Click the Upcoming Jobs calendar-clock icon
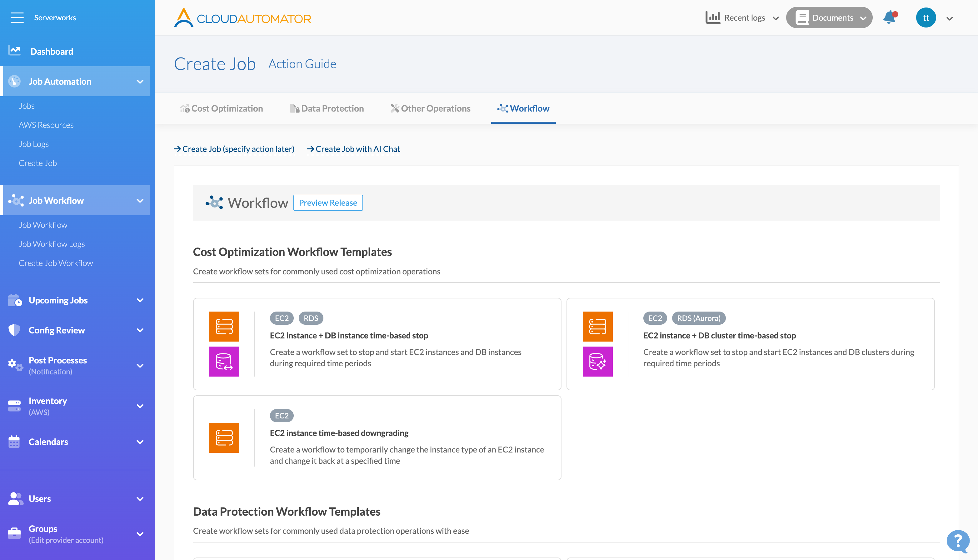 pyautogui.click(x=15, y=300)
